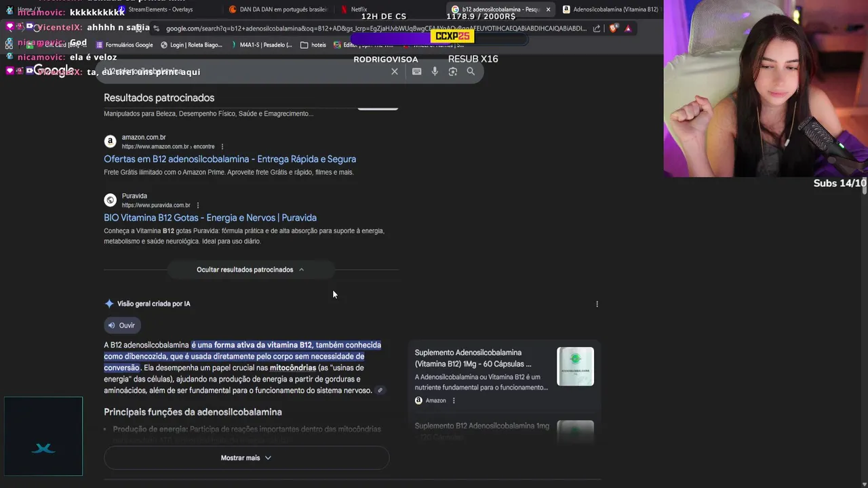Open BIO Vitamina B12 Gotas Puravida link

point(210,218)
